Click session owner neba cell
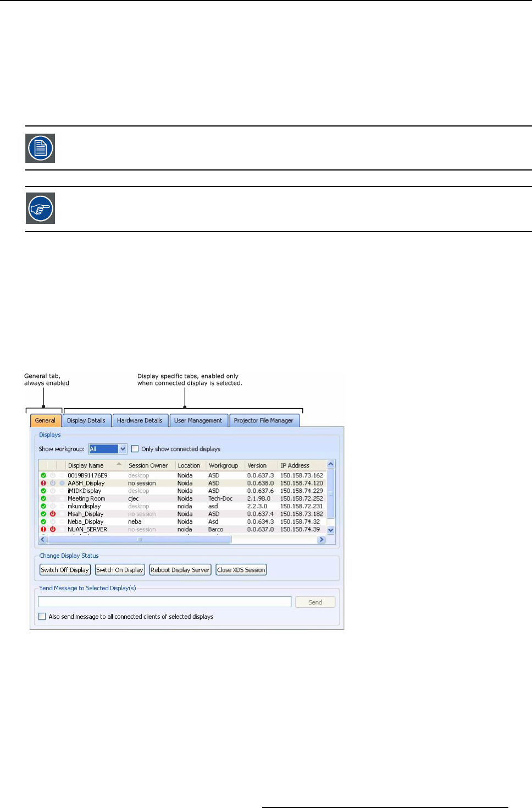Viewport: 532px width, 808px height. (135, 521)
